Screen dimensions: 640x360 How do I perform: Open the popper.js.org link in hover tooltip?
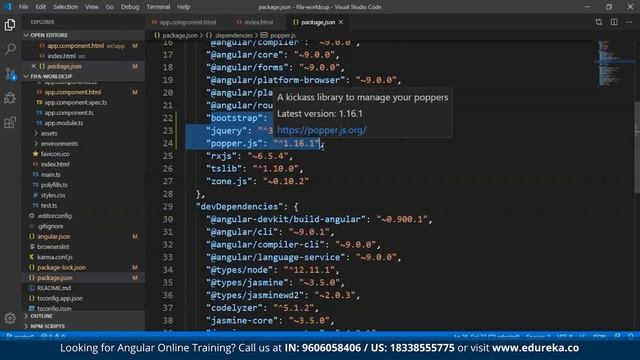322,130
